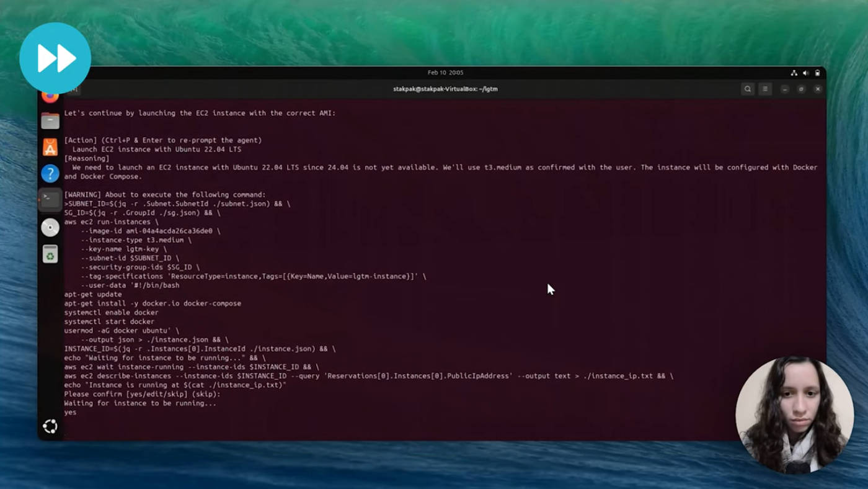
Task: Click the volume speaker icon in top bar
Action: tap(805, 73)
